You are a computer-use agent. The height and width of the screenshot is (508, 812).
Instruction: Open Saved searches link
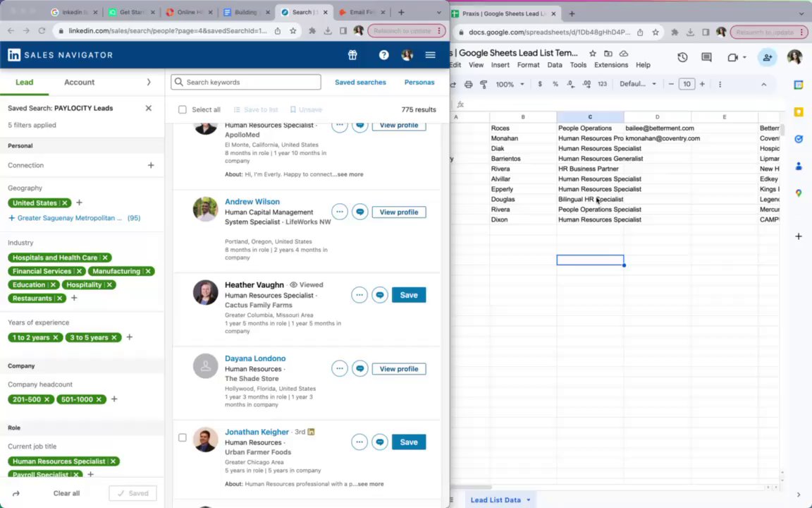[x=360, y=83]
